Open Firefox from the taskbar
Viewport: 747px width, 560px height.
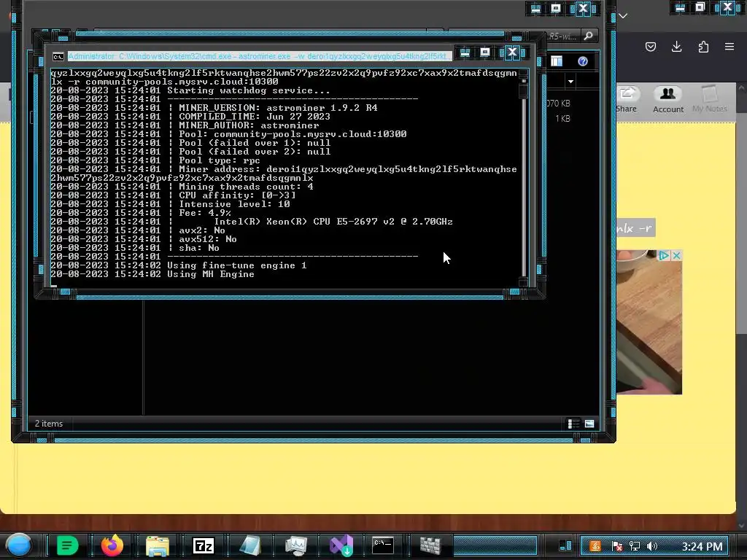[x=112, y=545]
